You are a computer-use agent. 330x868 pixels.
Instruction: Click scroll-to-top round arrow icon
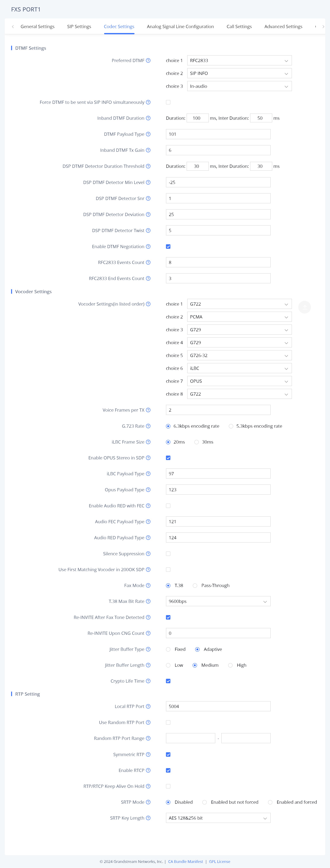pyautogui.click(x=304, y=307)
